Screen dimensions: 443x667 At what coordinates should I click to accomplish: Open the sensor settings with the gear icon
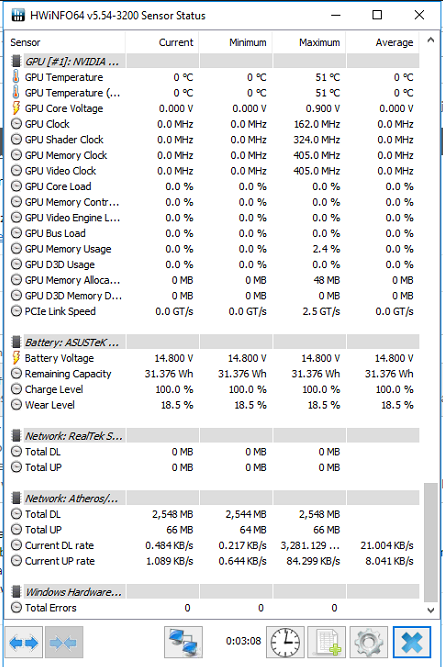[x=369, y=642]
